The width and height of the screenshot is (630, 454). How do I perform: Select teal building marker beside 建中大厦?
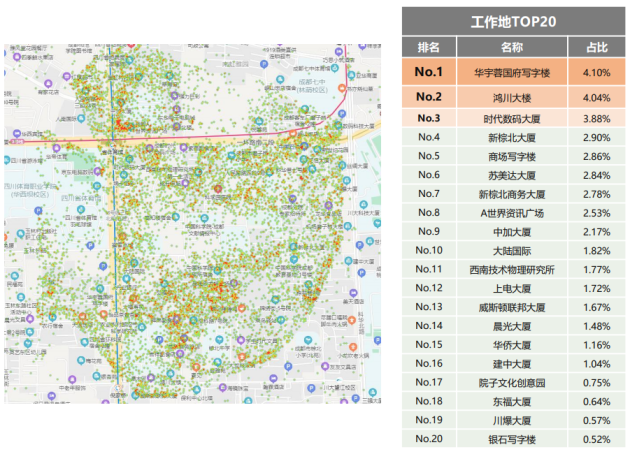[348, 261]
